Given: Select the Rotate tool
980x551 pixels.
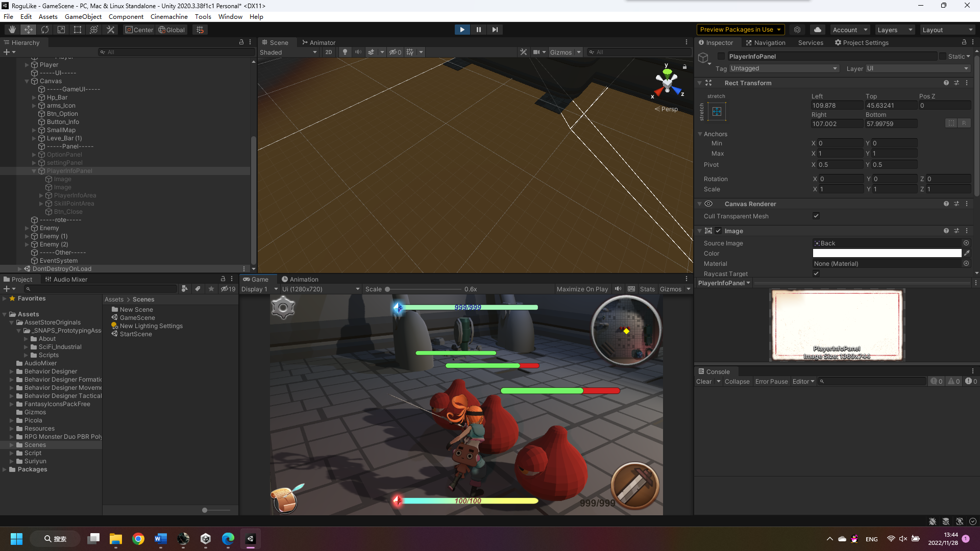Looking at the screenshot, I should [45, 30].
